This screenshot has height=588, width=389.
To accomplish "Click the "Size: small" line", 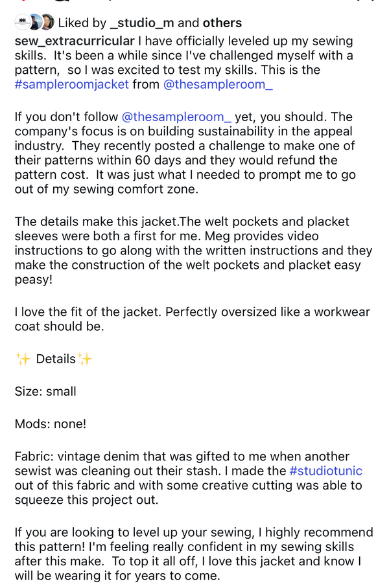I will pyautogui.click(x=45, y=391).
